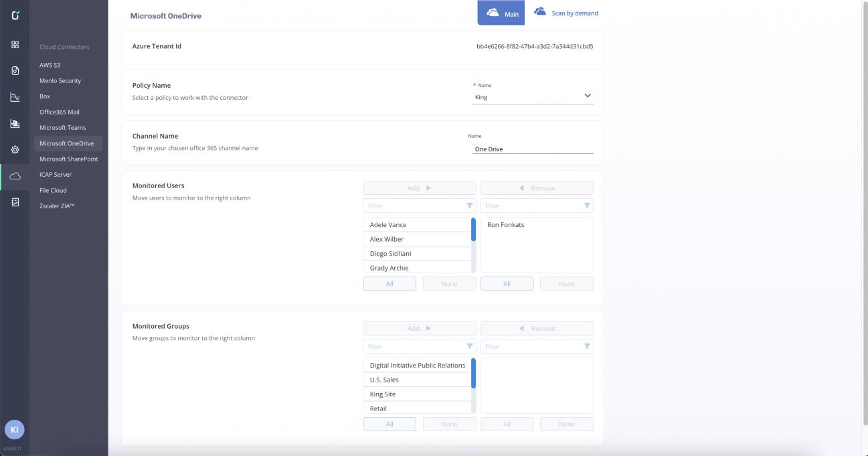Click Add button in Monitored Users
The width and height of the screenshot is (868, 456).
point(420,188)
